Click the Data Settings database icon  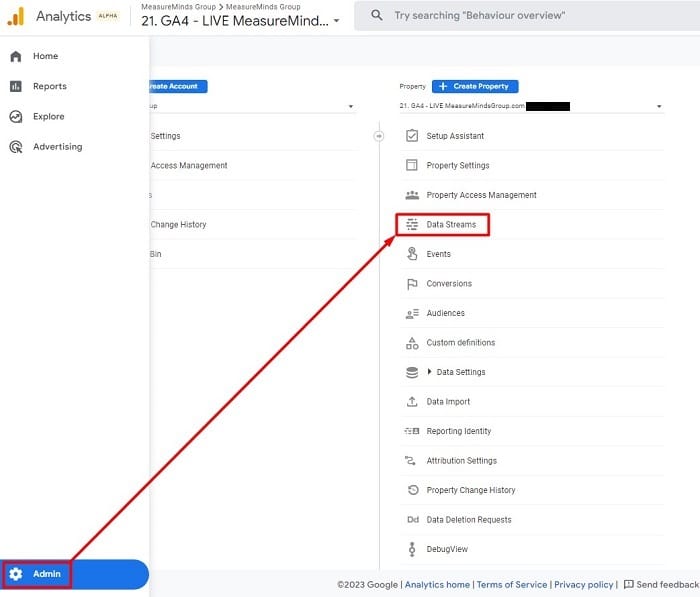412,372
